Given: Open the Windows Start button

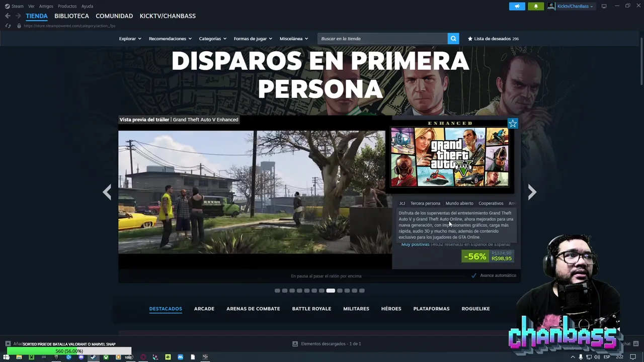Looking at the screenshot, I should click(x=6, y=357).
